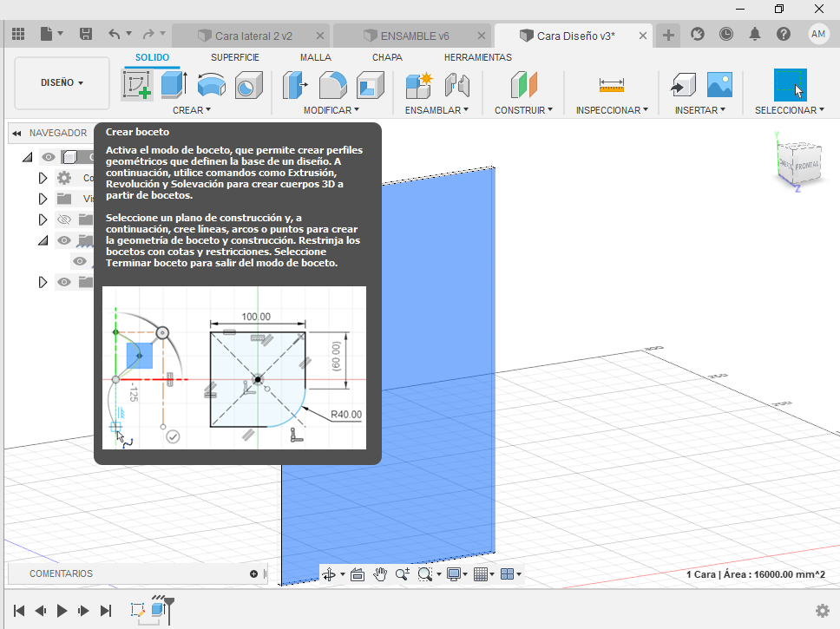Expand the document settings tree node
The width and height of the screenshot is (840, 629).
click(x=43, y=178)
